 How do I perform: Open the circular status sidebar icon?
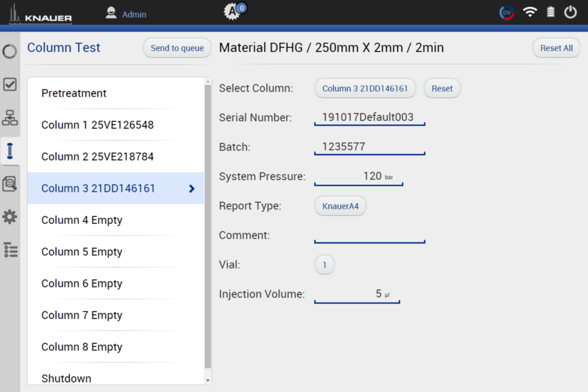coord(10,51)
